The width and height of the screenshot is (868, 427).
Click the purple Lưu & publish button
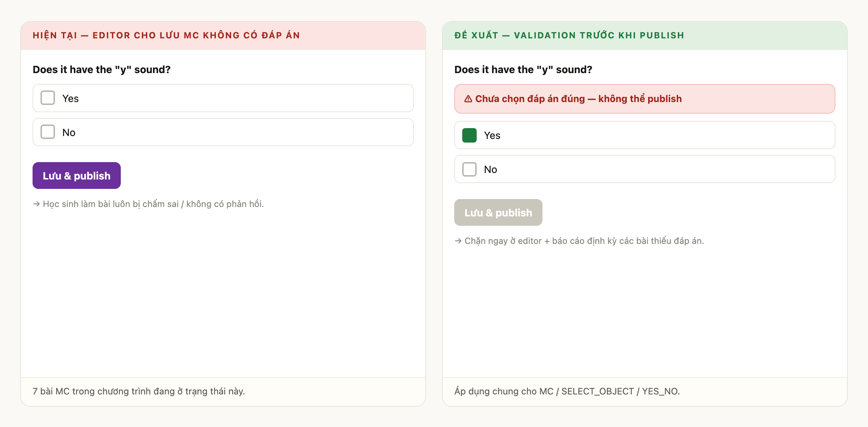pos(77,176)
